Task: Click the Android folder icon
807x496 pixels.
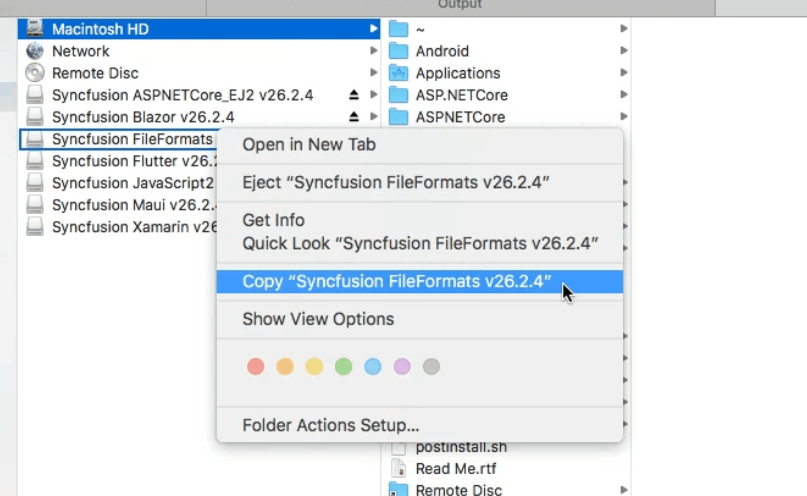Action: (399, 51)
